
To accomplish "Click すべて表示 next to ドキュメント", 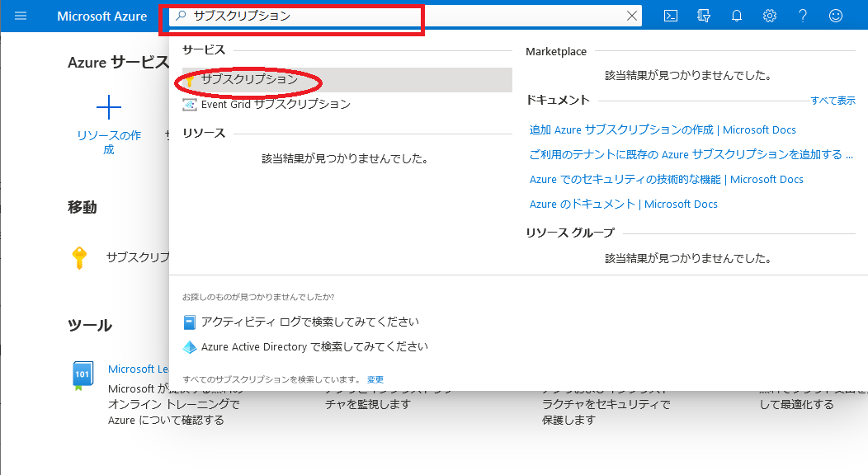I will (x=833, y=101).
